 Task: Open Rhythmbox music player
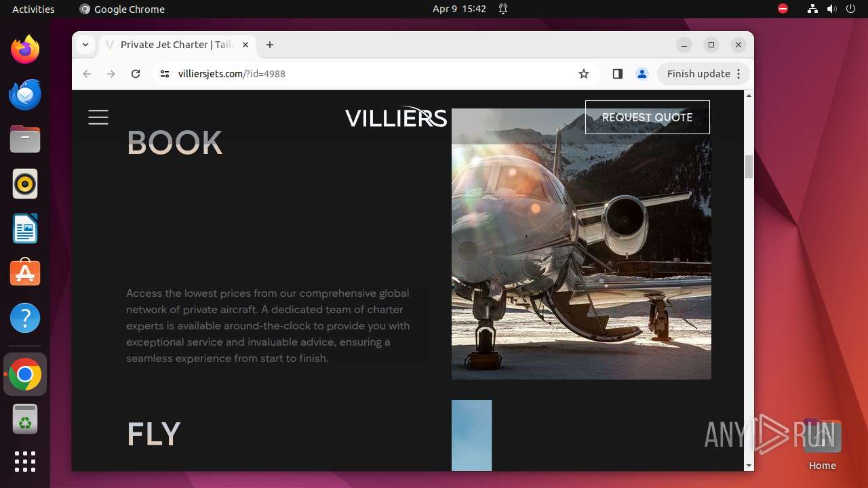point(25,184)
